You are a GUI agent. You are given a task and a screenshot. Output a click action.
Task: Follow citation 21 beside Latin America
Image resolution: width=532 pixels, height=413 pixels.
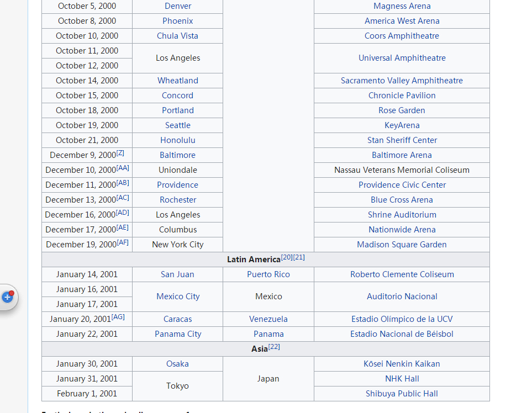(299, 257)
